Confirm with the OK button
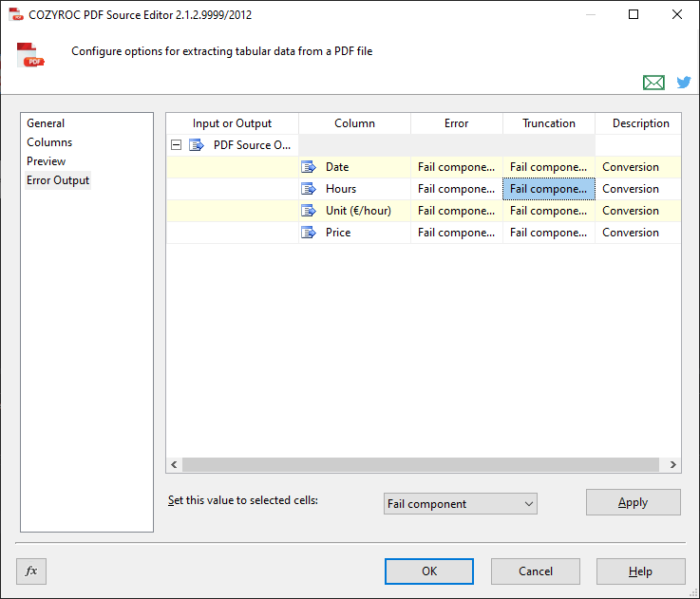The image size is (700, 599). tap(428, 571)
